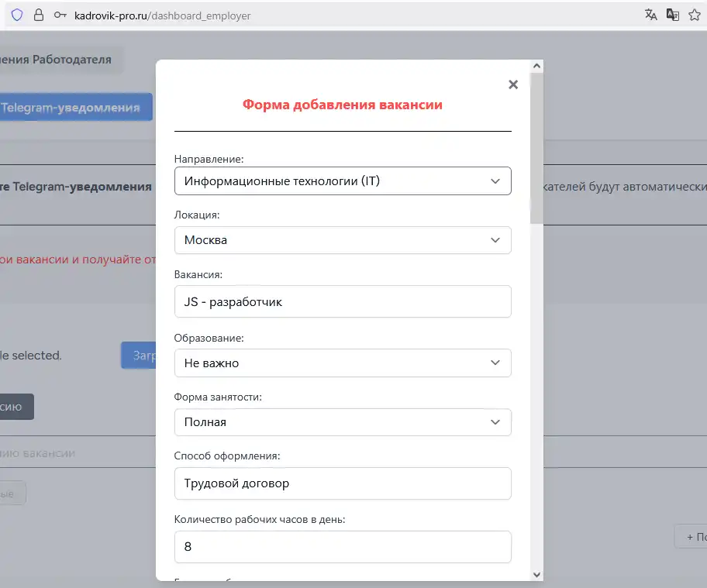Expand the Форма занятости dropdown showing Полная
Screen dimensions: 707x588
(x=342, y=422)
